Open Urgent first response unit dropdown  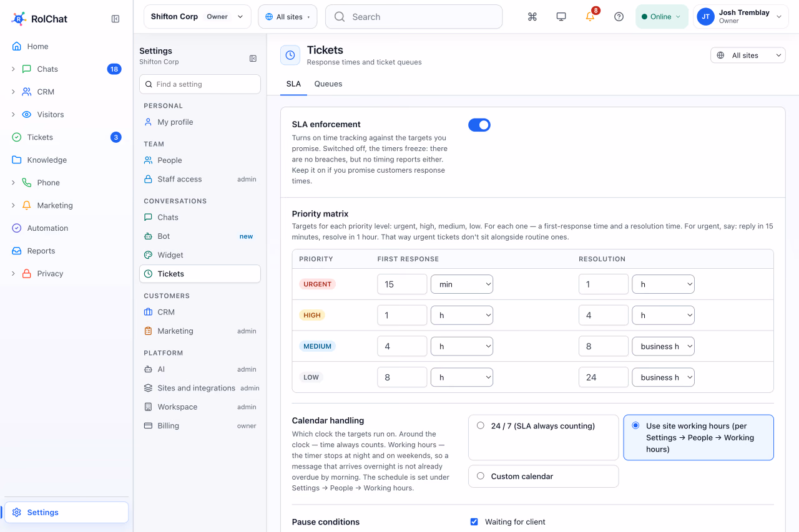click(x=462, y=284)
